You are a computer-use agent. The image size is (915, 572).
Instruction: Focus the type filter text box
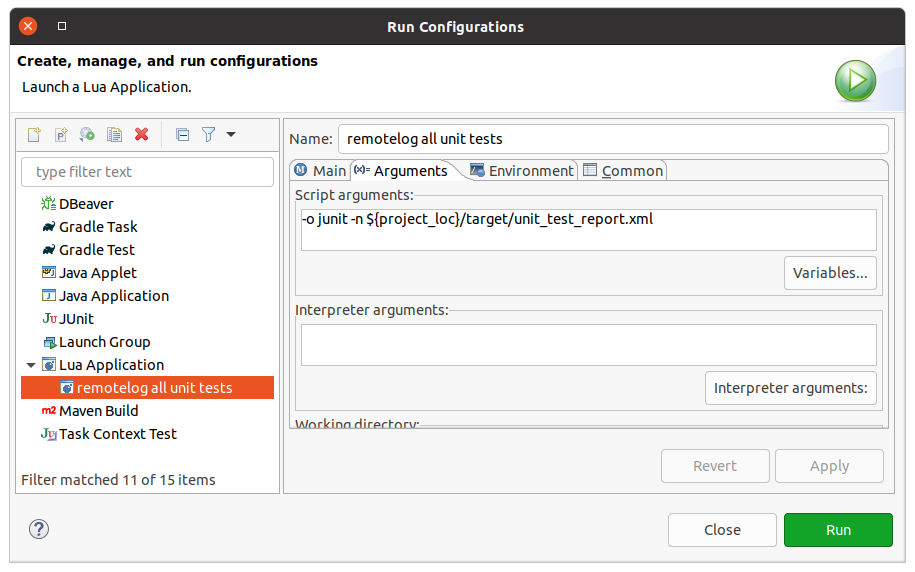coord(147,172)
